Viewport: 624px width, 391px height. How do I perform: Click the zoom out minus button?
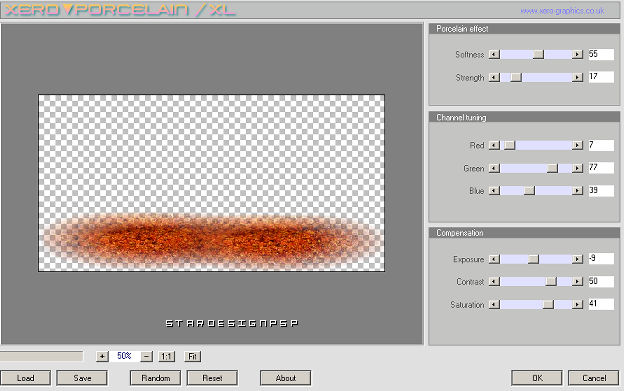click(x=146, y=356)
